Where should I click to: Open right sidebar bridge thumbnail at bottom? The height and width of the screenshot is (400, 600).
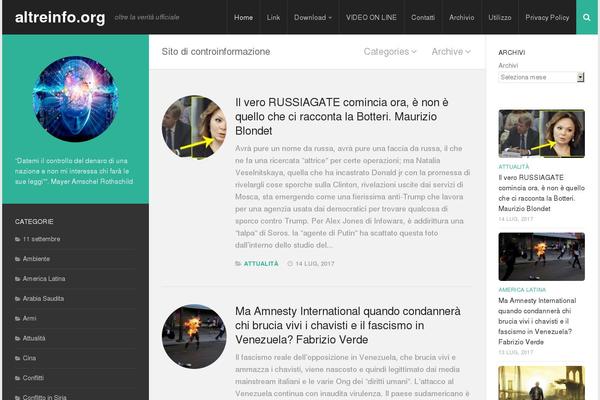click(x=541, y=383)
